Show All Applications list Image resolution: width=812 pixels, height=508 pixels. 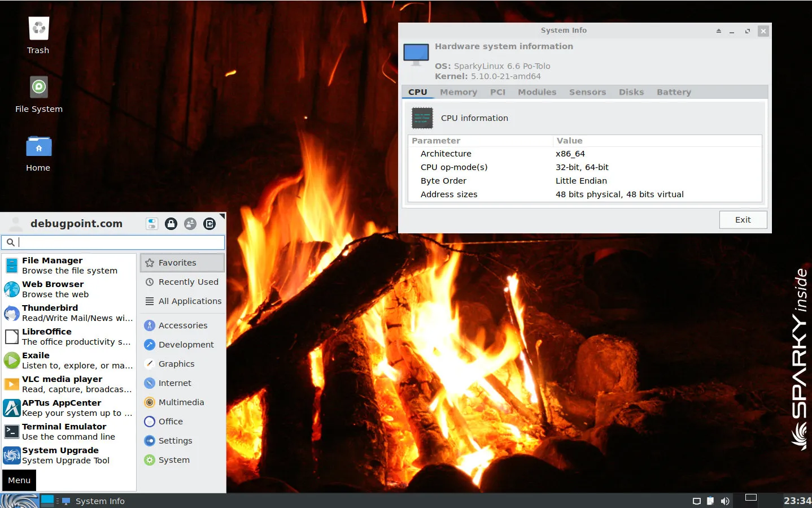pos(189,301)
